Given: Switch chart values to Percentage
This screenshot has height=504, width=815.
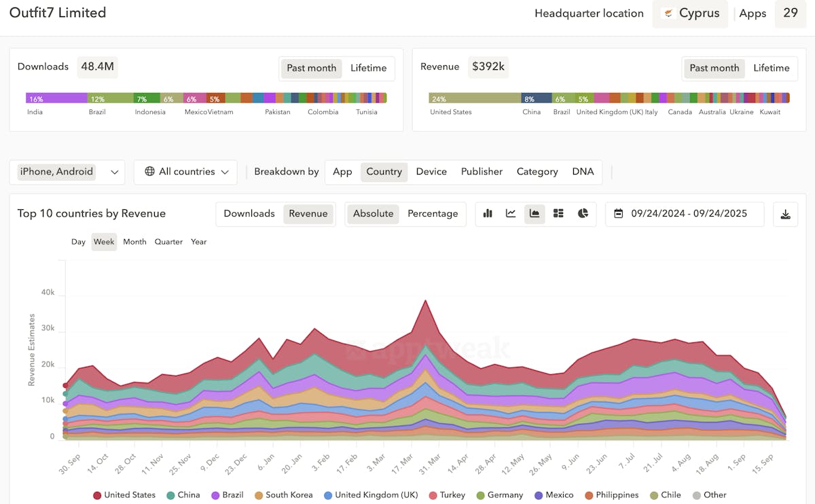Looking at the screenshot, I should coord(433,213).
